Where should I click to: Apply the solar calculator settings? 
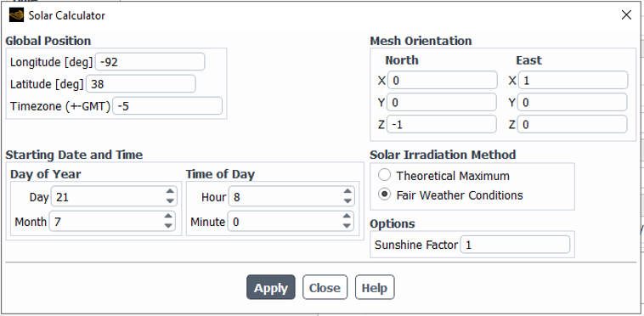pyautogui.click(x=271, y=287)
